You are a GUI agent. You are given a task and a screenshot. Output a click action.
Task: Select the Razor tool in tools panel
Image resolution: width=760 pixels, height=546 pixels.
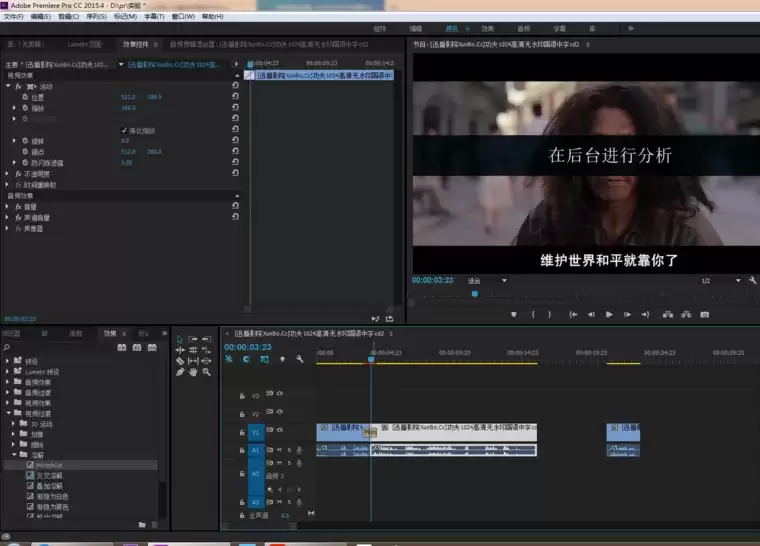pos(181,360)
